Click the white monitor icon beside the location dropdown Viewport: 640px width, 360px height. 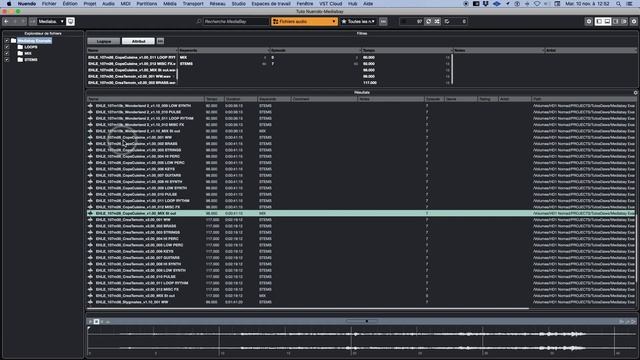(x=70, y=21)
